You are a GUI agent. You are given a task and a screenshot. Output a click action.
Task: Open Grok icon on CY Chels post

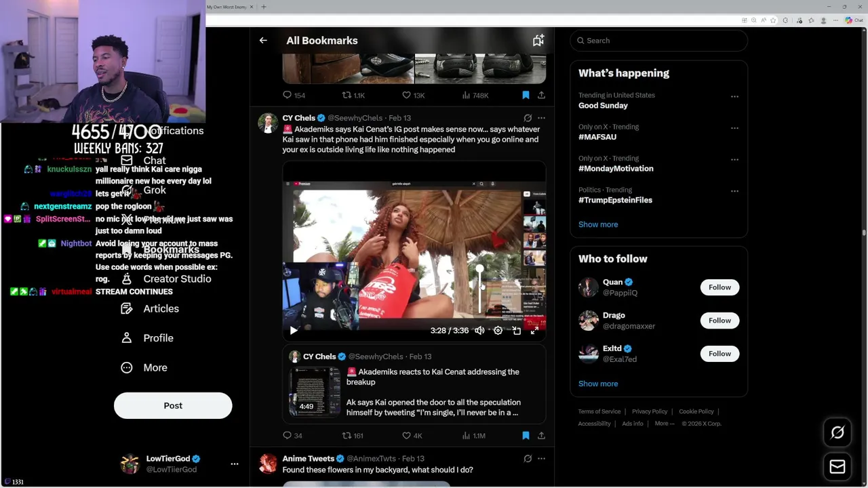[x=528, y=118]
